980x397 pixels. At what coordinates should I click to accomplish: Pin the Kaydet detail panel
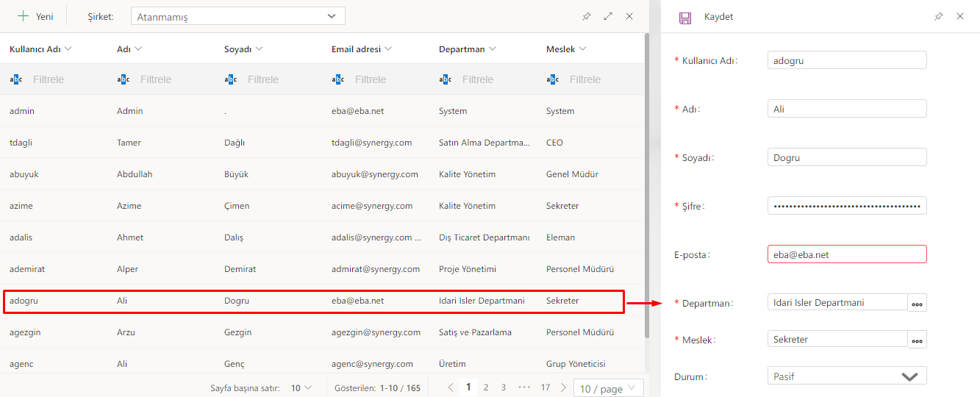coord(938,16)
